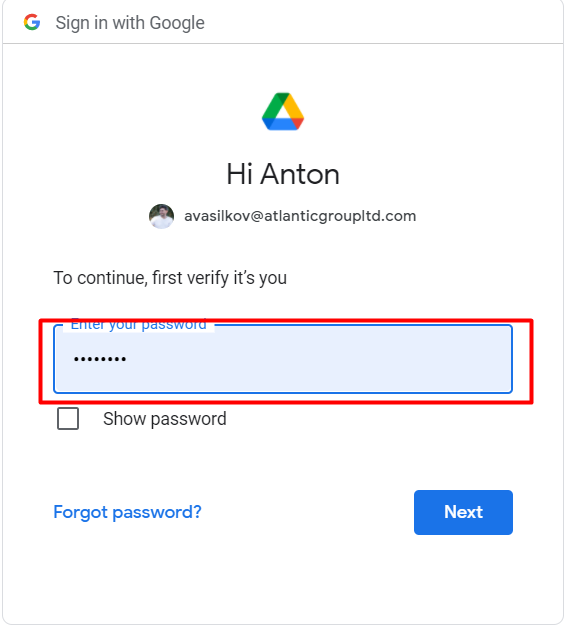Click the floating "Enter your password" label
571x635 pixels.
pos(138,325)
